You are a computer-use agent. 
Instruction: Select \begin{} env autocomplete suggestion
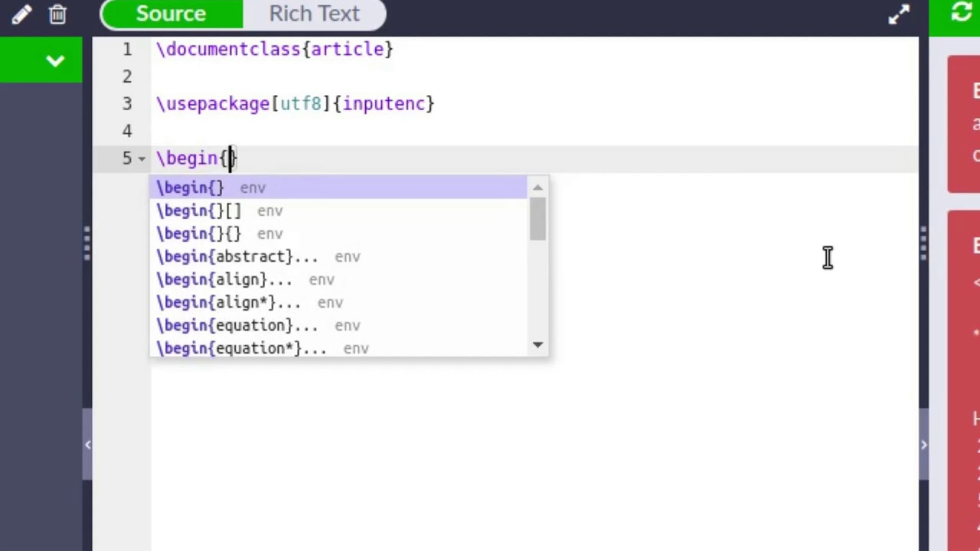[338, 187]
